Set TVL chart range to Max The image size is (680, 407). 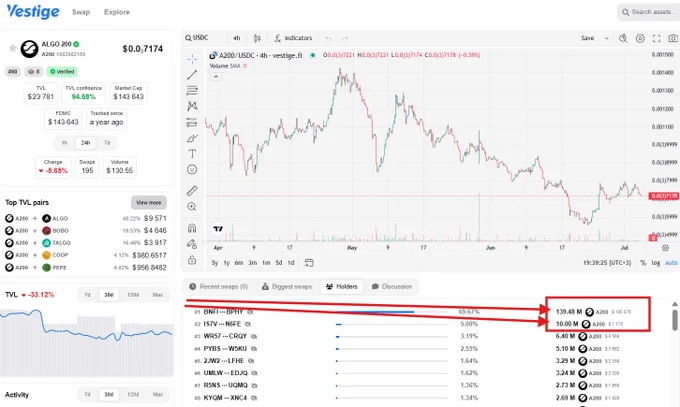[x=158, y=295]
